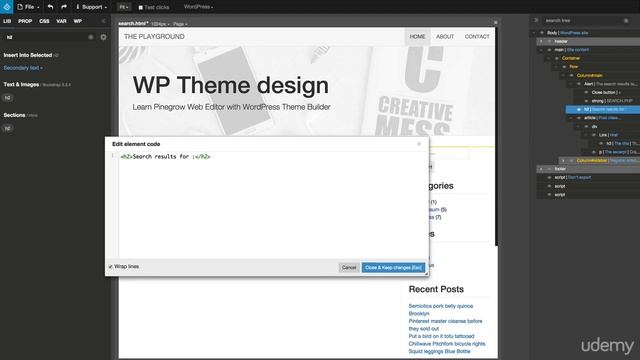Viewport: 640px width, 360px height.
Task: Switch to the VAR tab
Action: tap(61, 21)
